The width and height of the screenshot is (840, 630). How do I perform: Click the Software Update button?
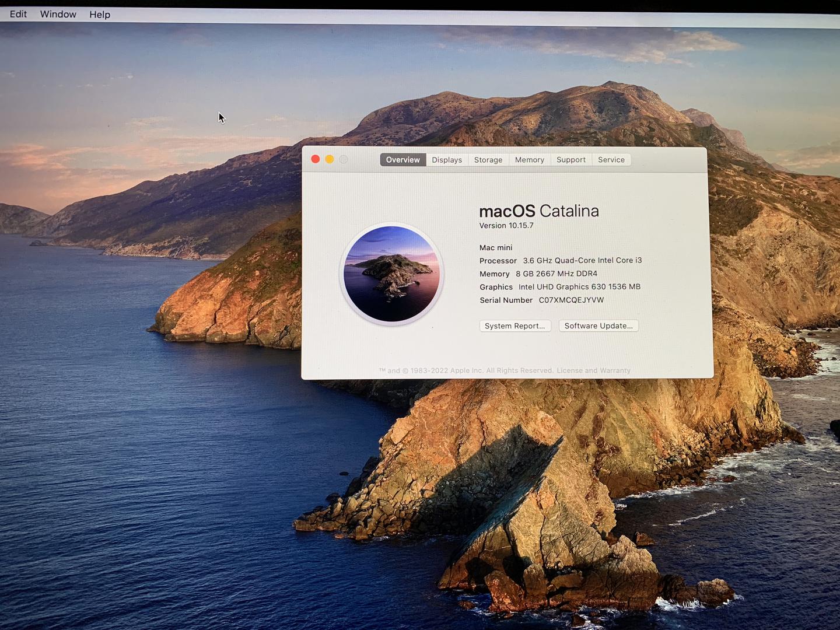(598, 326)
